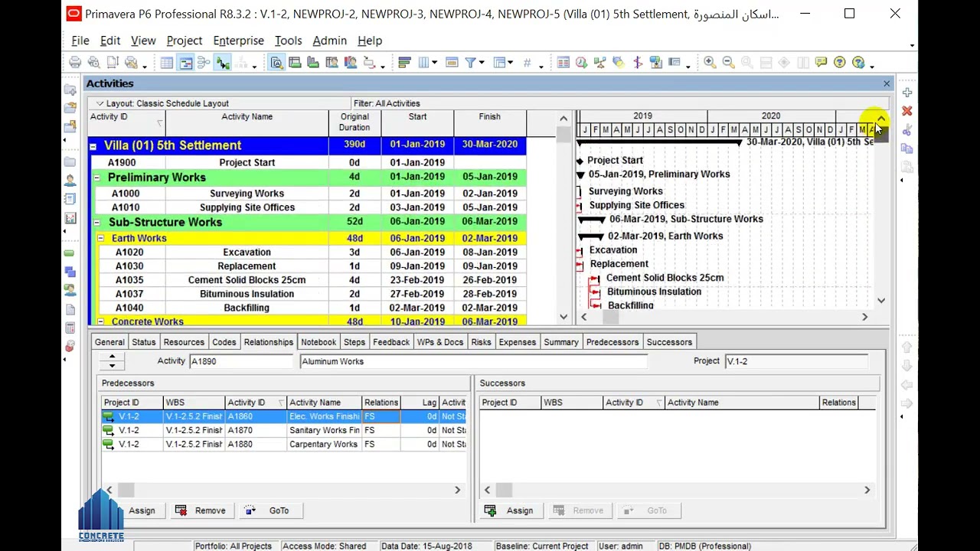Viewport: 980px width, 551px height.
Task: Zoom out on the Gantt timescale
Action: click(x=728, y=63)
